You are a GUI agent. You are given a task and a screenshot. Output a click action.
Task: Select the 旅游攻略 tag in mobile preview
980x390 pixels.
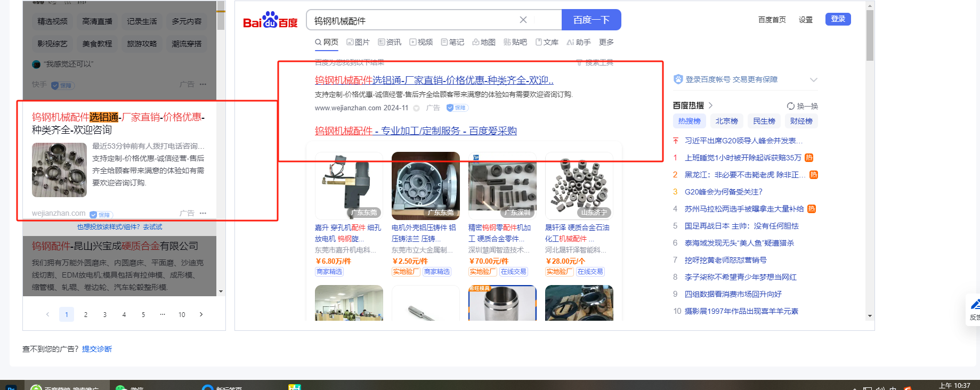[x=142, y=44]
